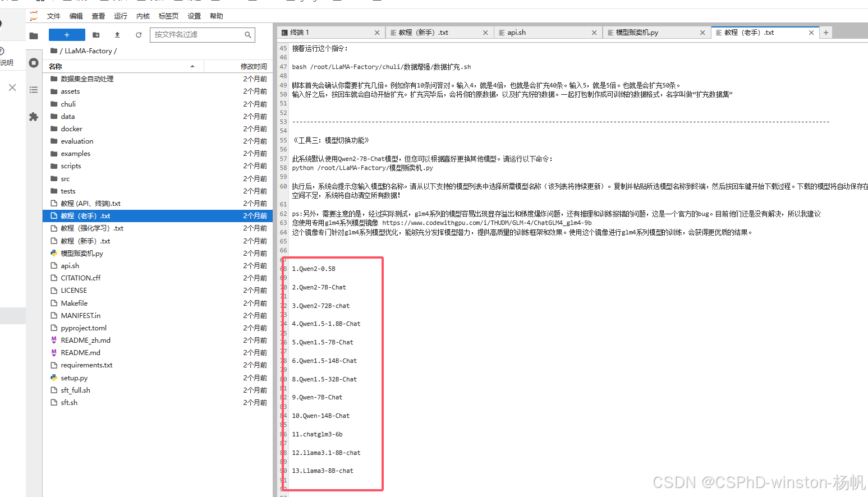Image resolution: width=868 pixels, height=497 pixels.
Task: Open the docker folder
Action: point(158,128)
